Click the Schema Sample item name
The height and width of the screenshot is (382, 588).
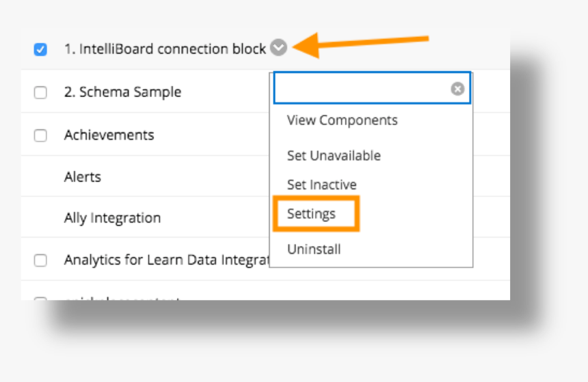[x=122, y=92]
